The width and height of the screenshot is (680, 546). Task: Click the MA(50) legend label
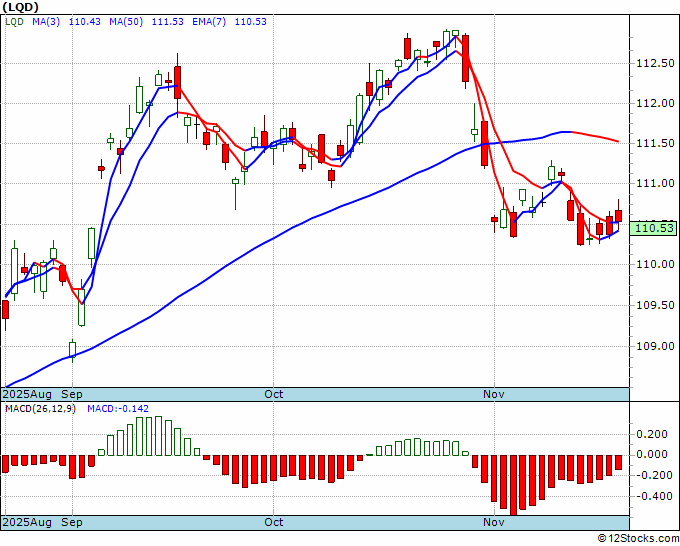(x=126, y=22)
